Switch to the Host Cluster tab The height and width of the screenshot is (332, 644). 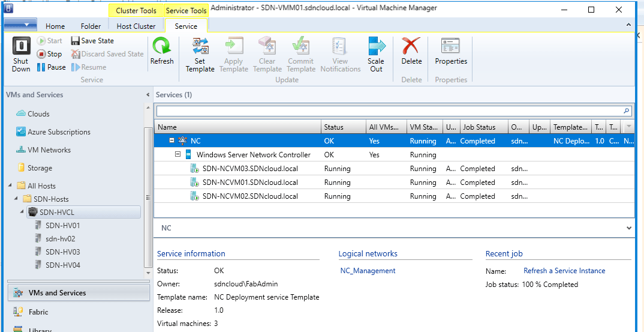(x=136, y=26)
